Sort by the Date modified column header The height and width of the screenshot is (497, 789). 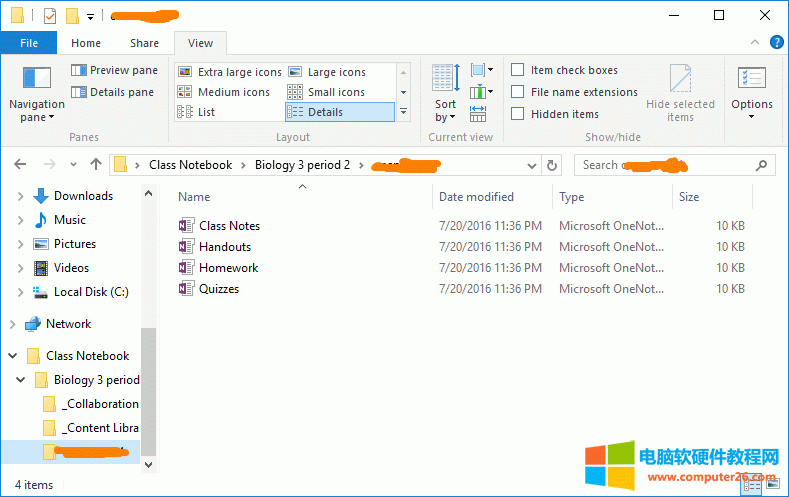pos(476,197)
